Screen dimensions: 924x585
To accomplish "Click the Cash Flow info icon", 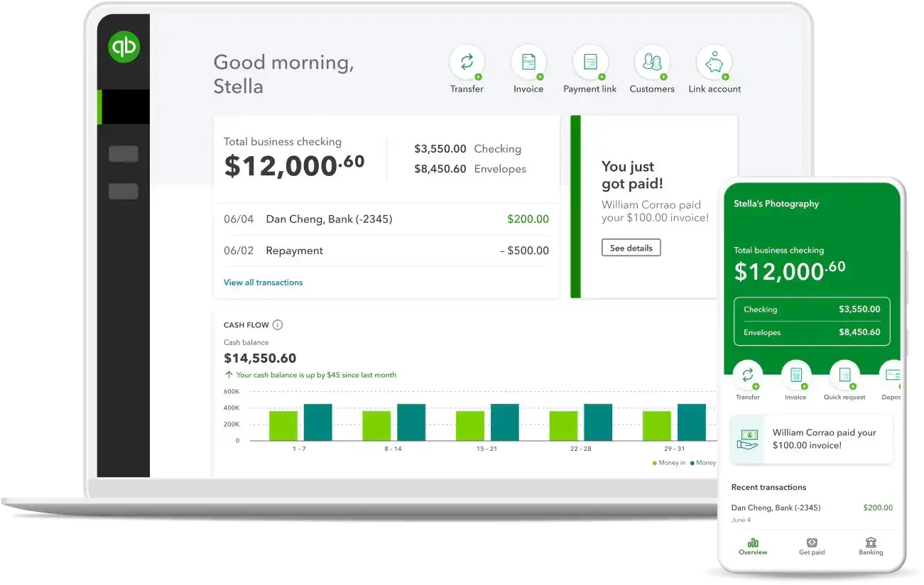I will click(x=278, y=325).
